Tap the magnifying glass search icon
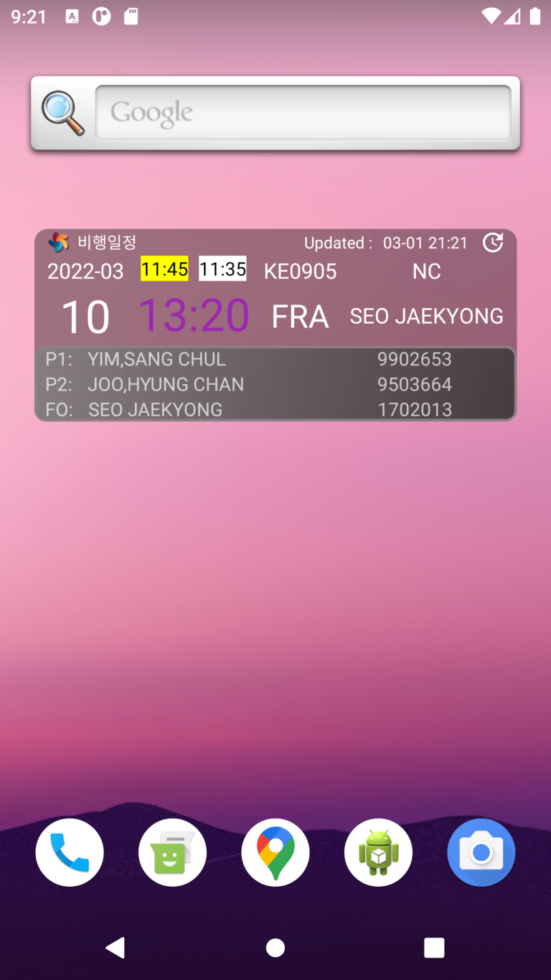This screenshot has height=980, width=551. pos(62,113)
